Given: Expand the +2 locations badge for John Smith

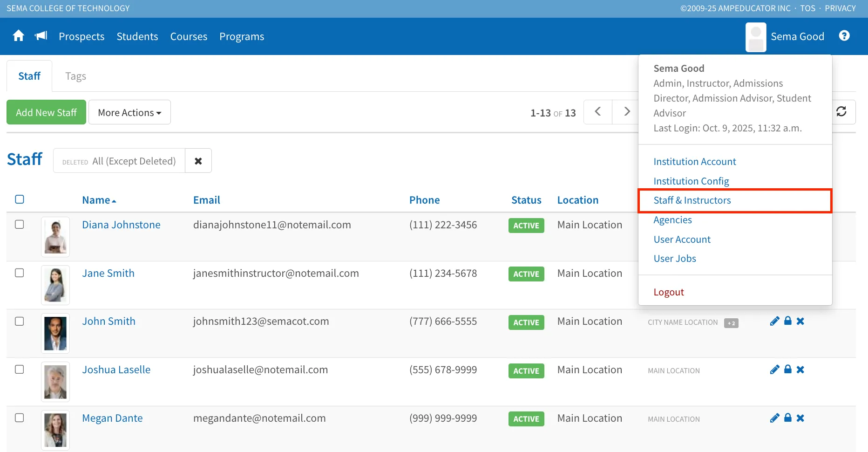Looking at the screenshot, I should (x=731, y=323).
